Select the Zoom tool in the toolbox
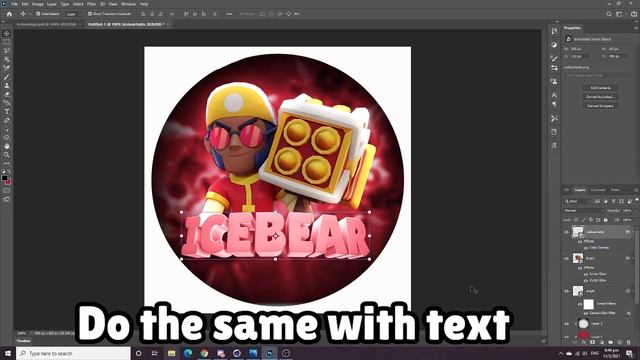This screenshot has width=640, height=360. click(7, 155)
